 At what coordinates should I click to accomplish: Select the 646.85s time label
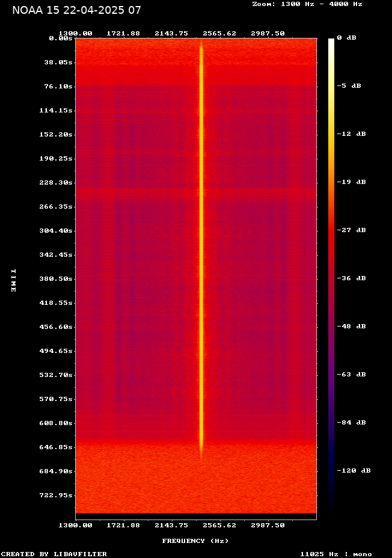pos(56,447)
